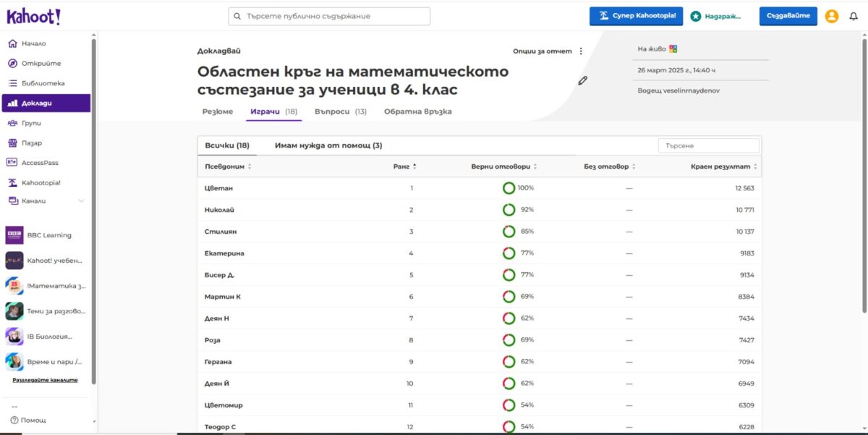The width and height of the screenshot is (868, 435).
Task: Select the Всички (18) filter tab
Action: tap(227, 145)
